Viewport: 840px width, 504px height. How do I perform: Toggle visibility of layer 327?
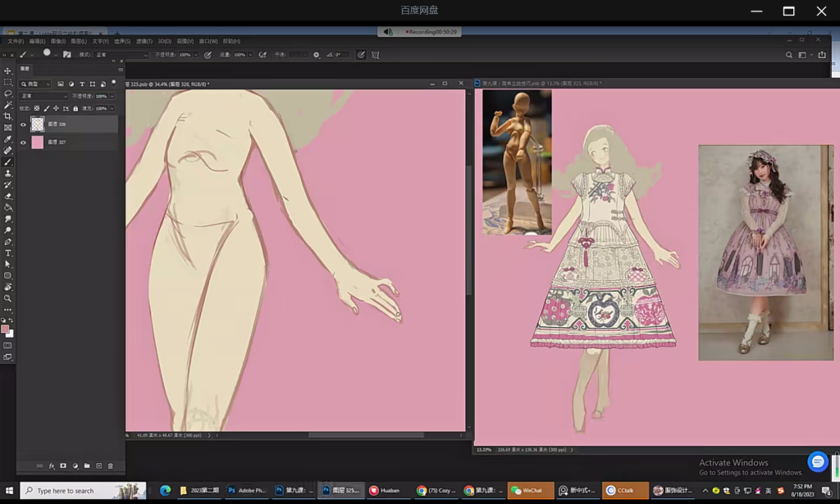point(23,143)
